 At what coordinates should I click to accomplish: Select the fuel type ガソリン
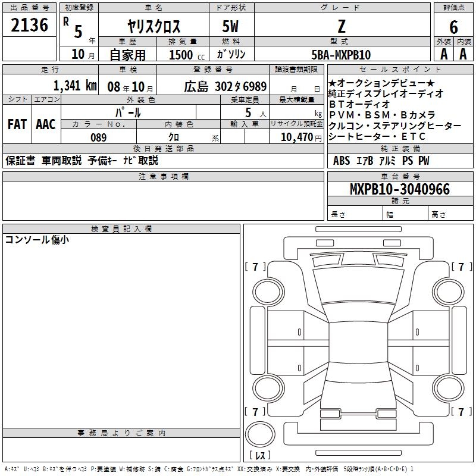pos(231,54)
